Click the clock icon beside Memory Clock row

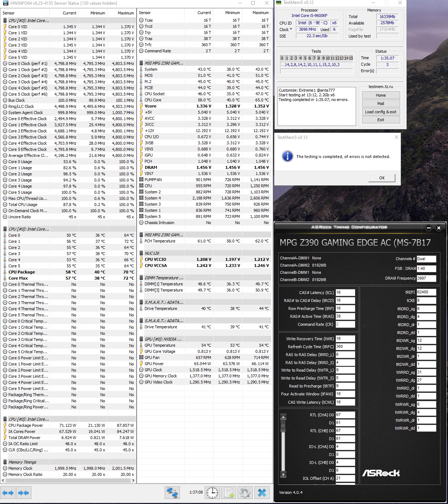coord(5,468)
